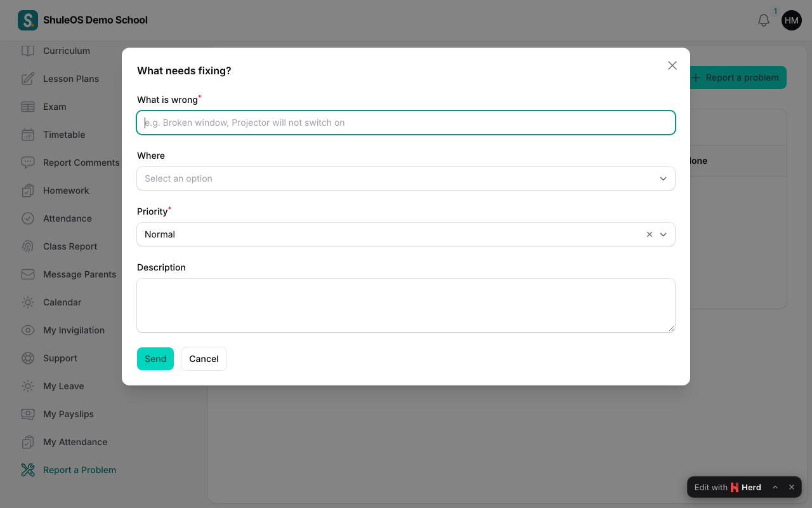Click the Timetable calendar icon
This screenshot has height=508, width=812.
click(x=28, y=135)
